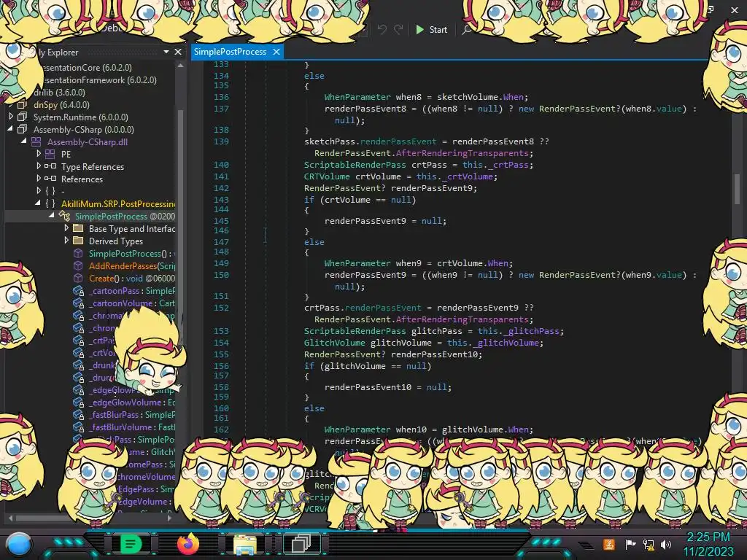Click the volume speaker tray icon

click(x=665, y=544)
